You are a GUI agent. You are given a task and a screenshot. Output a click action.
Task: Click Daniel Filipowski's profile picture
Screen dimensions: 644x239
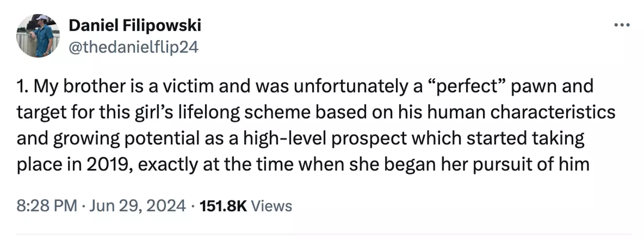pyautogui.click(x=38, y=36)
